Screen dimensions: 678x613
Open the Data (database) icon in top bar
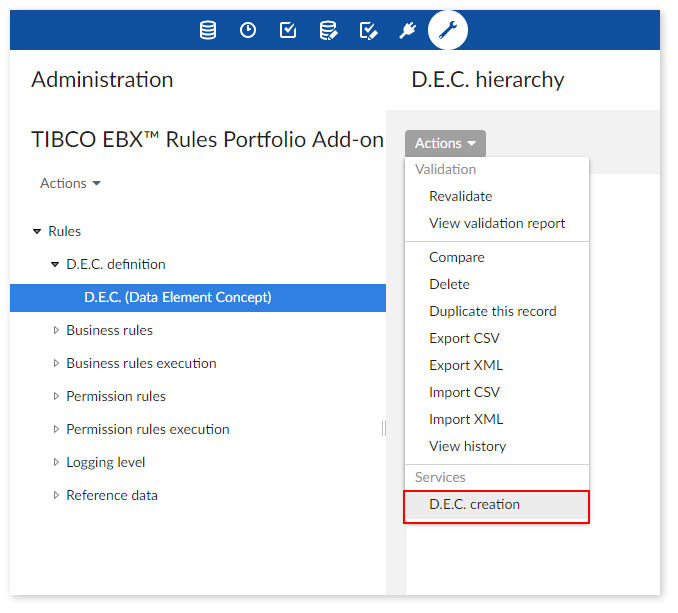point(208,30)
